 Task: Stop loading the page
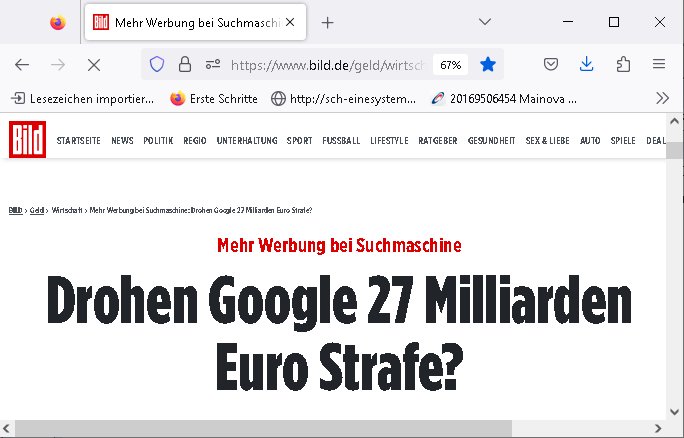[x=93, y=65]
